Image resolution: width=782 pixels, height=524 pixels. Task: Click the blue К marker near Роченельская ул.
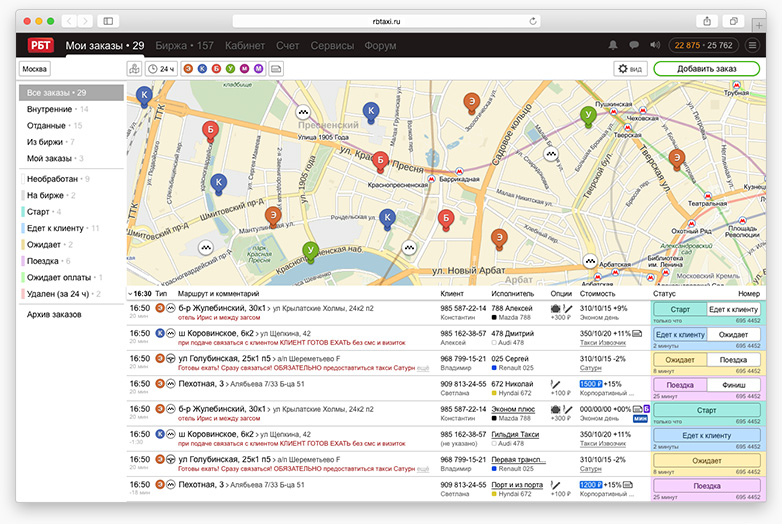(x=388, y=219)
